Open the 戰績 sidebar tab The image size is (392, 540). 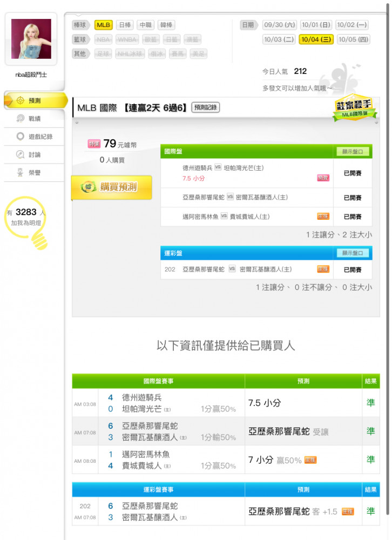tap(35, 118)
